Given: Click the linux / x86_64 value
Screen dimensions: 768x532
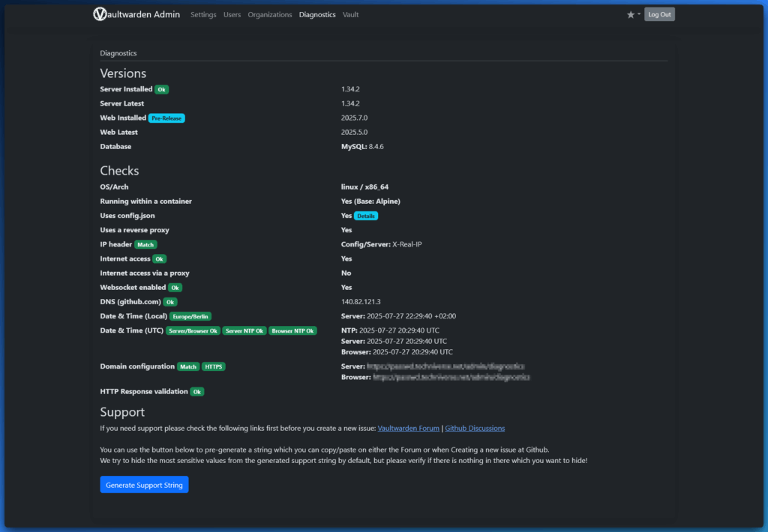Looking at the screenshot, I should (x=365, y=187).
